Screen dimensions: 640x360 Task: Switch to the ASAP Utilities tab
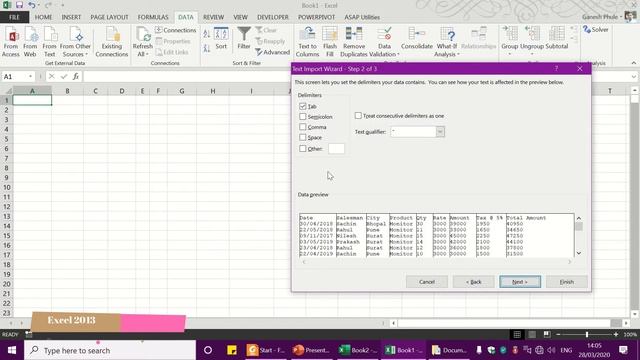pos(362,17)
